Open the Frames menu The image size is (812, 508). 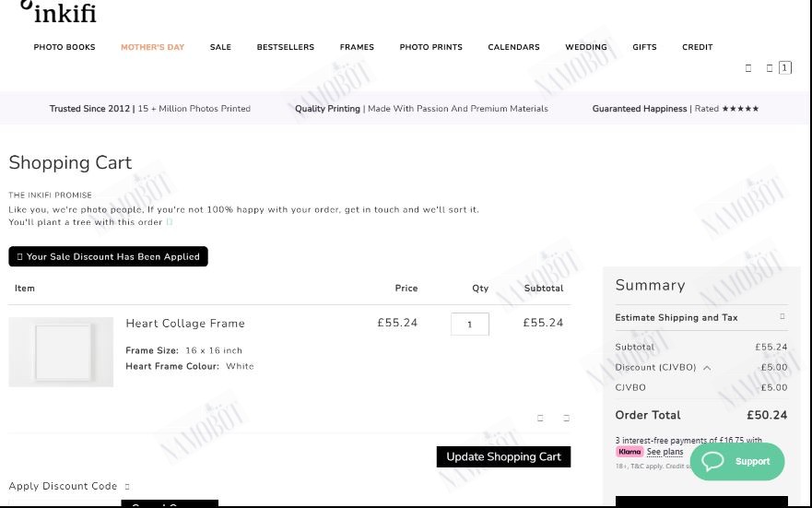(357, 47)
